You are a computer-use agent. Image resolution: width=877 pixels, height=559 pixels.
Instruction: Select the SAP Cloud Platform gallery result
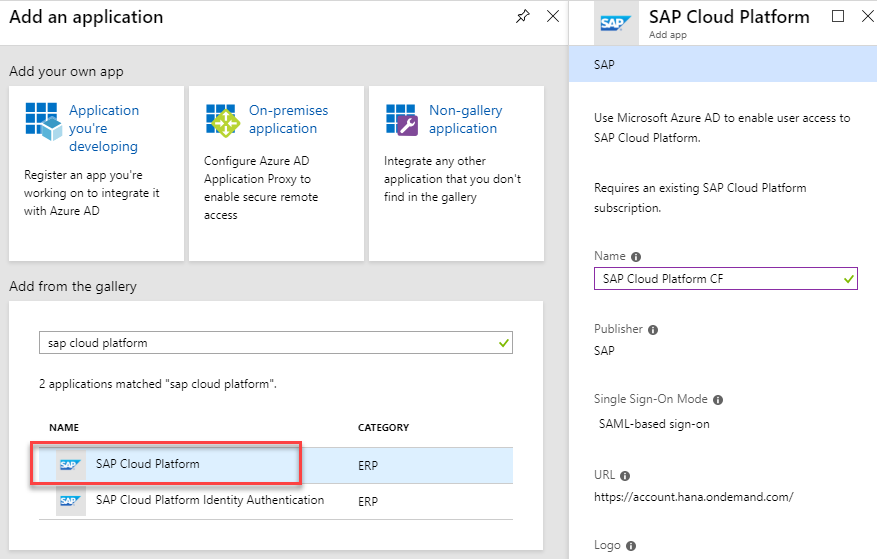148,464
